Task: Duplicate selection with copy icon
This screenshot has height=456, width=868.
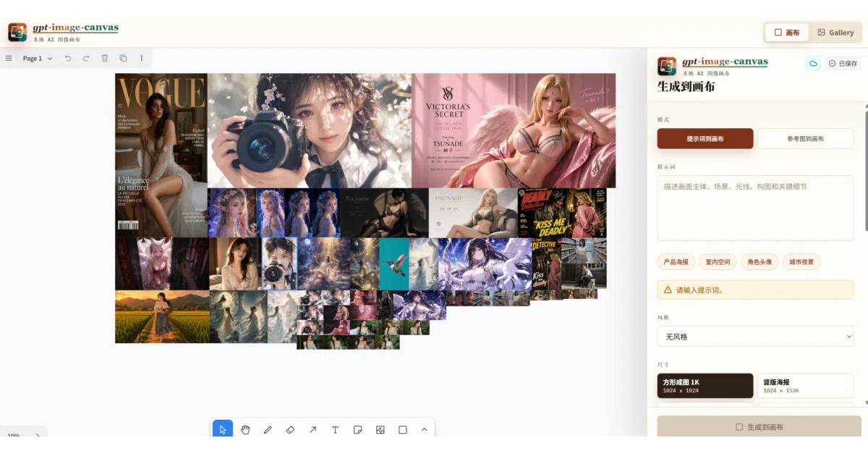Action: point(123,58)
